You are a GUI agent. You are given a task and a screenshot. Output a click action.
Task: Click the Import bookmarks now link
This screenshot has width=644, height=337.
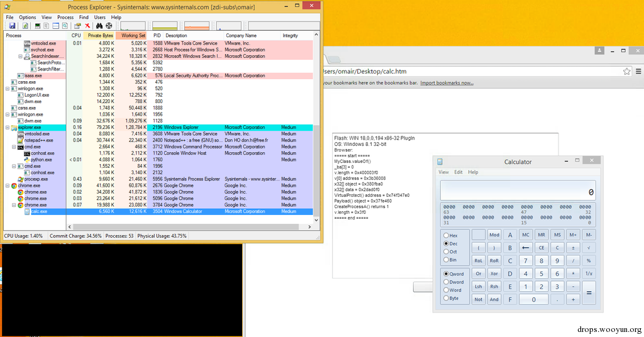pos(447,83)
